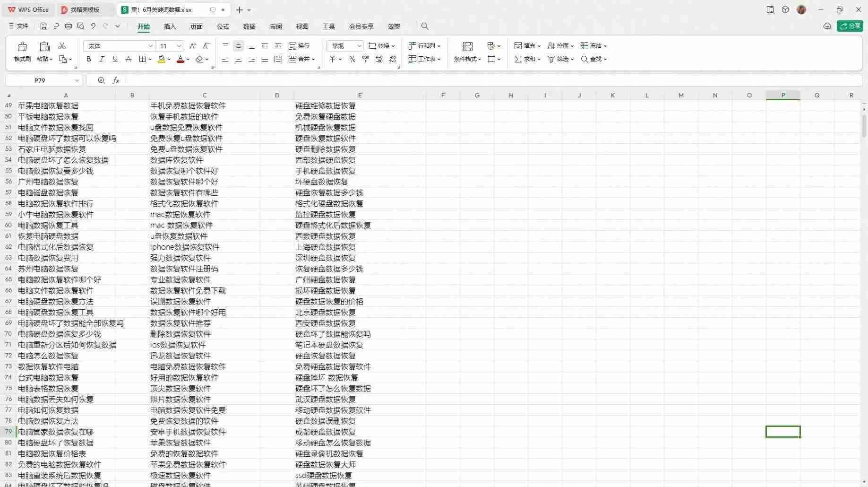Click the Increase Font Size icon

click(x=193, y=46)
